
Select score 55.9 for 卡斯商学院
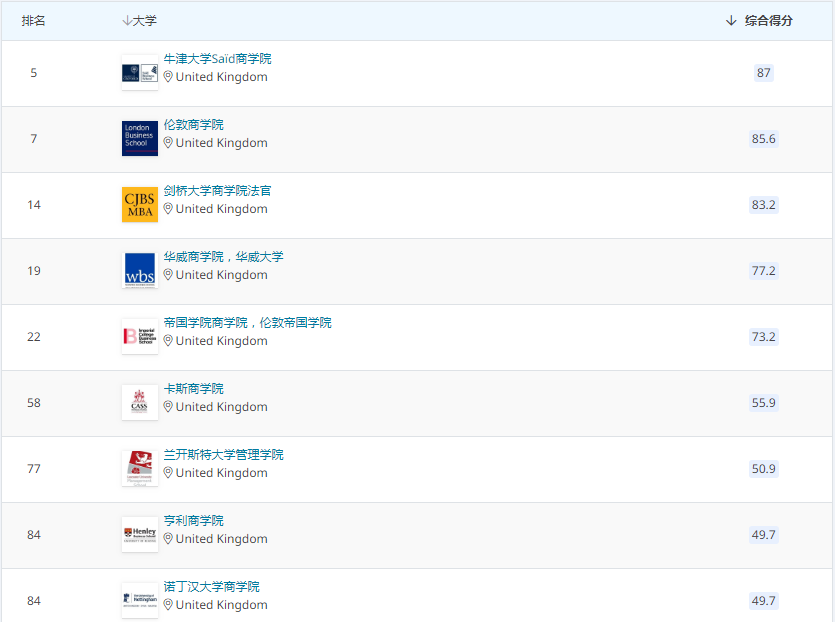(764, 403)
